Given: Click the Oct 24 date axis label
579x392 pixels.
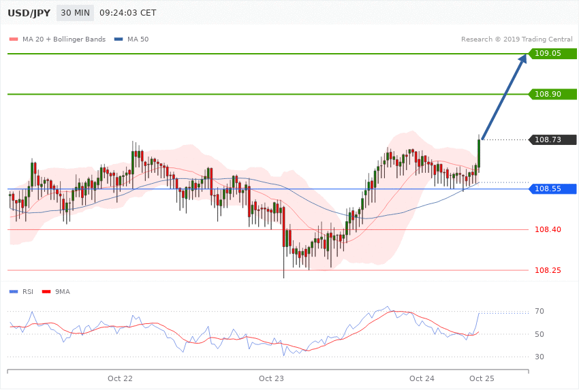Looking at the screenshot, I should click(422, 378).
